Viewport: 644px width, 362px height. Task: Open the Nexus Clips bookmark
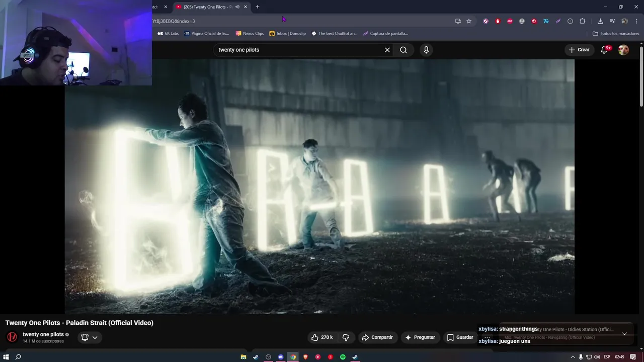pyautogui.click(x=250, y=34)
